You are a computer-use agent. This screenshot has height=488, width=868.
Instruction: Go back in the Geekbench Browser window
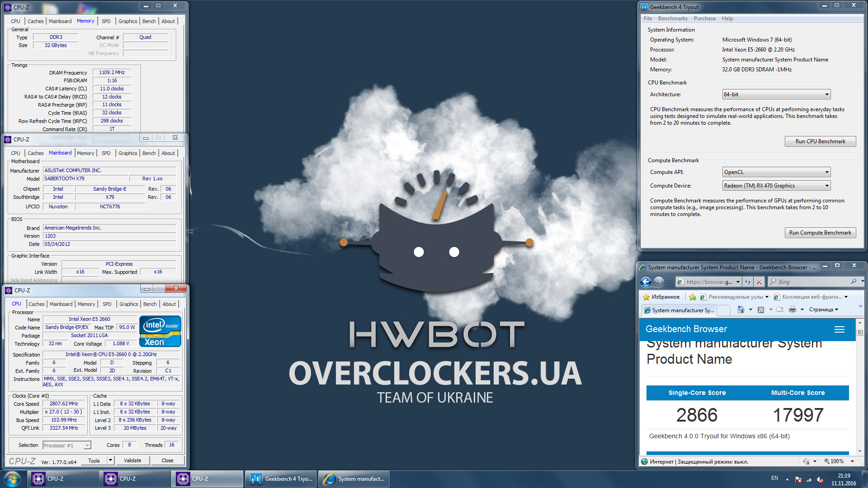coord(646,282)
